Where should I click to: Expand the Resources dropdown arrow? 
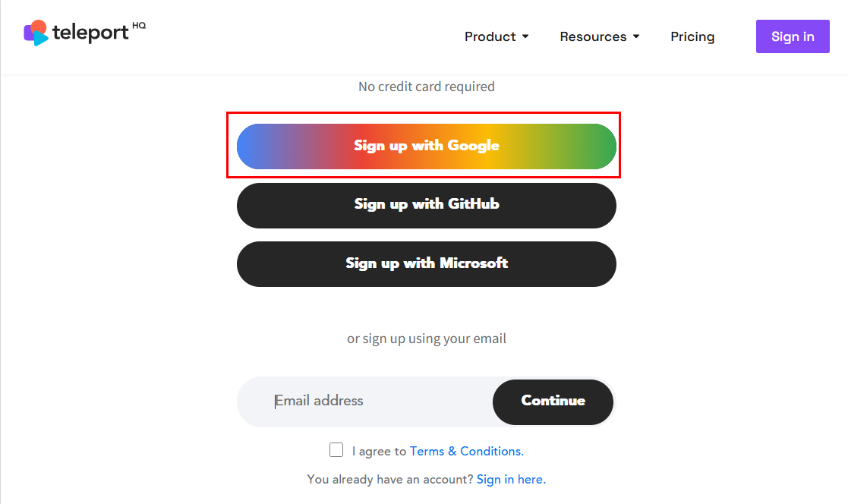click(x=636, y=36)
